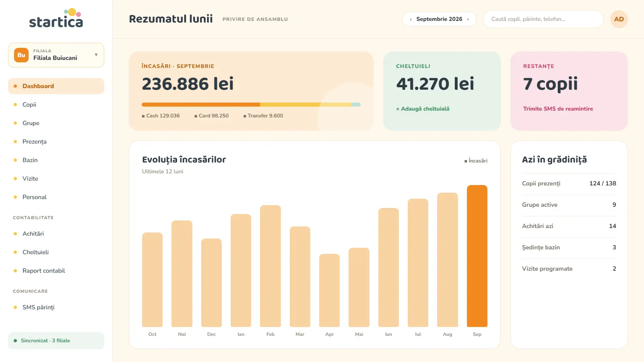Click the startica logo
The width and height of the screenshot is (644, 362).
click(56, 19)
